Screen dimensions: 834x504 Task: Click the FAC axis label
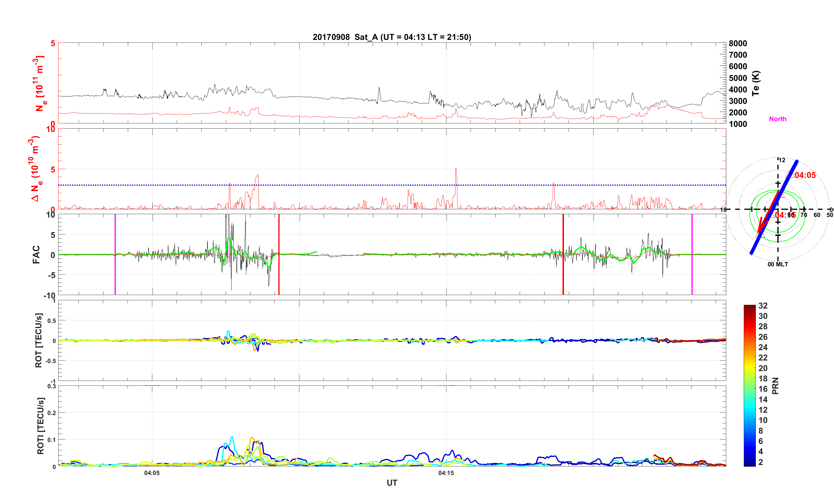coord(36,254)
